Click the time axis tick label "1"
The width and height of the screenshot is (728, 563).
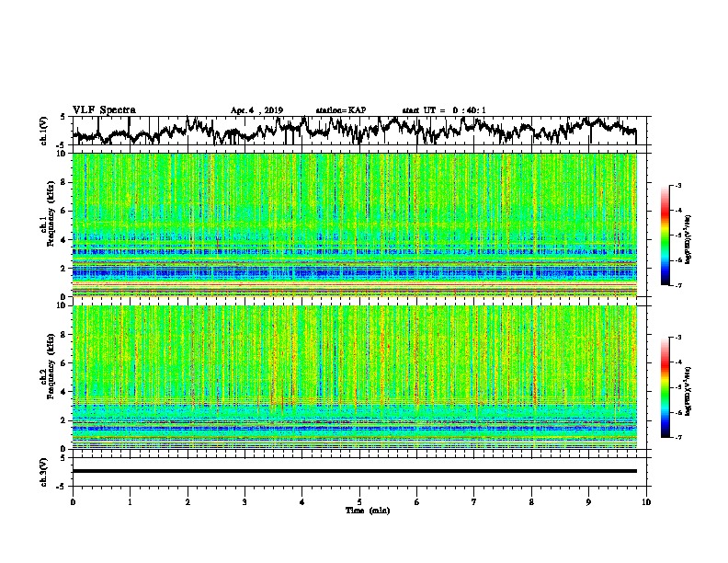point(130,502)
